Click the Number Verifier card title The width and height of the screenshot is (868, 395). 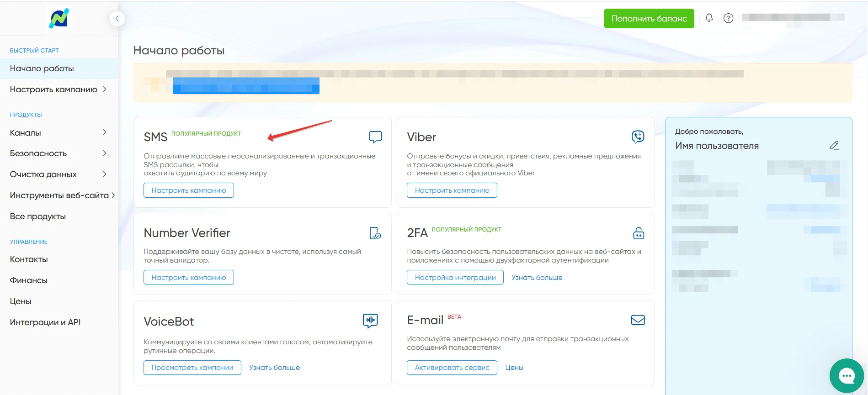[187, 233]
